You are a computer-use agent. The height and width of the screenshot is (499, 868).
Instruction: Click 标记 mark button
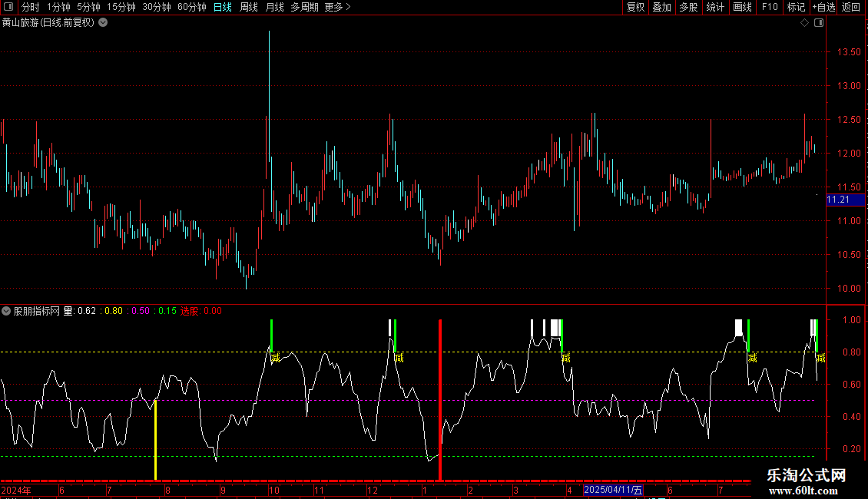click(x=796, y=7)
